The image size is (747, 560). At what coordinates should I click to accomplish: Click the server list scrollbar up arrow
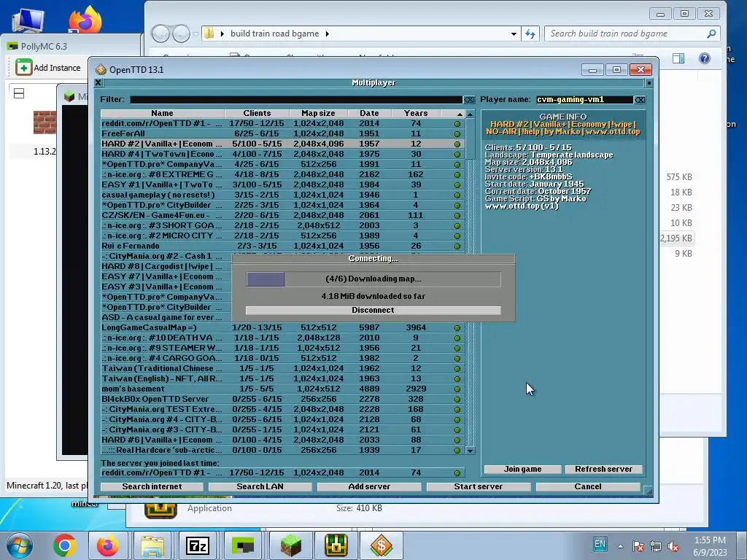471,114
